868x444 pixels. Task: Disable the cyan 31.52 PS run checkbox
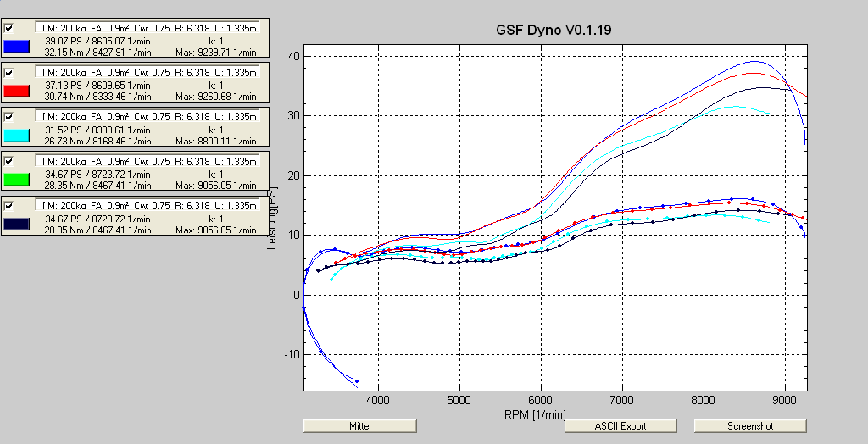click(x=9, y=116)
